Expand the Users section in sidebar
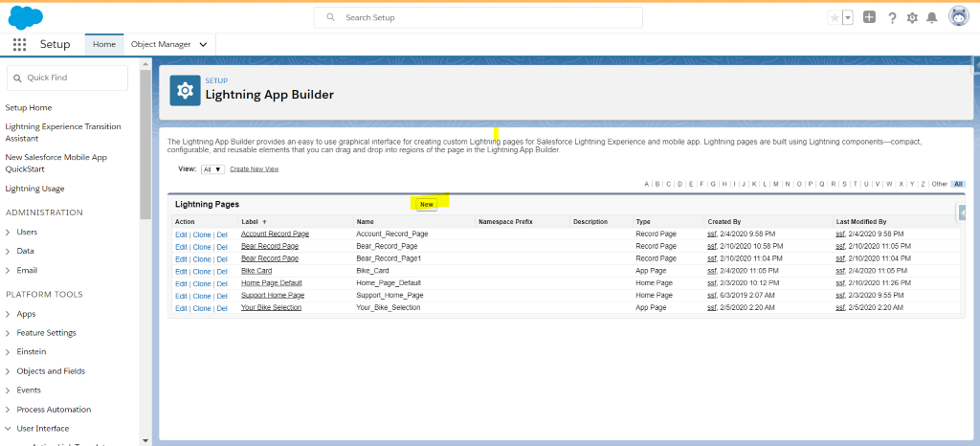 (9, 232)
